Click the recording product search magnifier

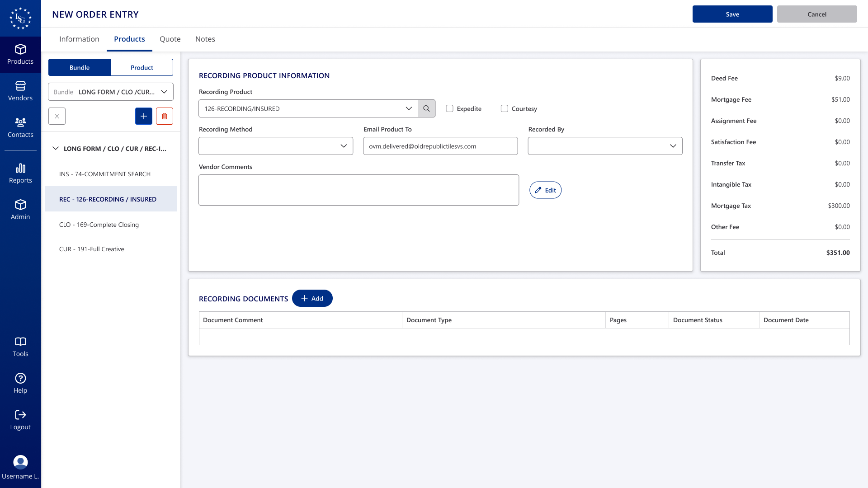click(x=426, y=108)
